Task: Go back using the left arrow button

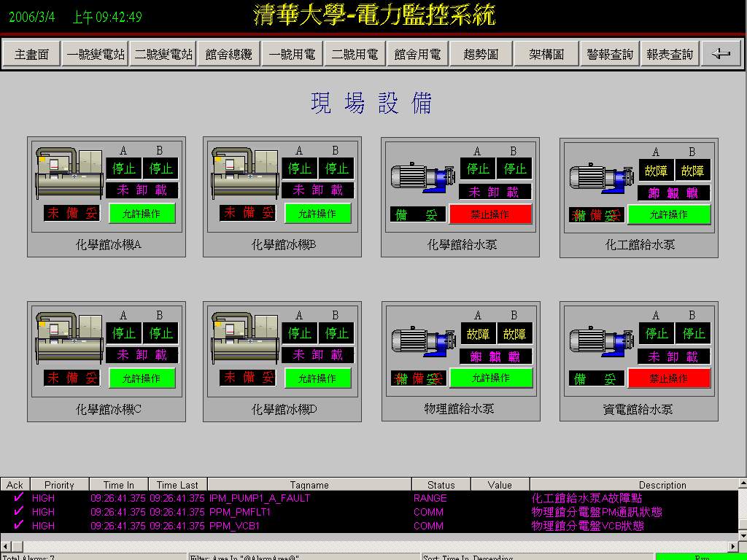Action: 721,54
